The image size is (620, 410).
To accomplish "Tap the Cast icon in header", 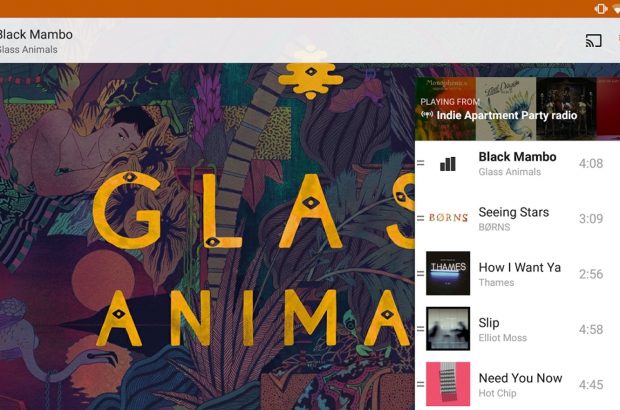I will [594, 40].
